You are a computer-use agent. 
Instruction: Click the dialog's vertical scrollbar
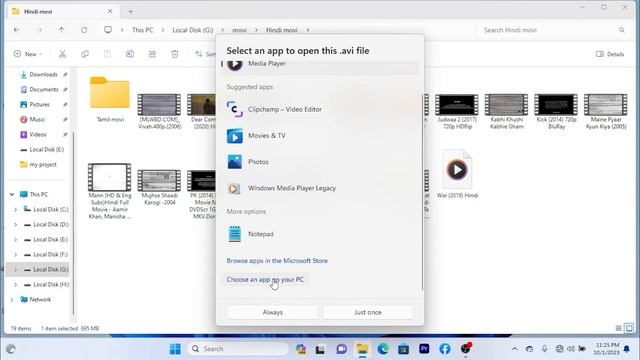tap(422, 192)
